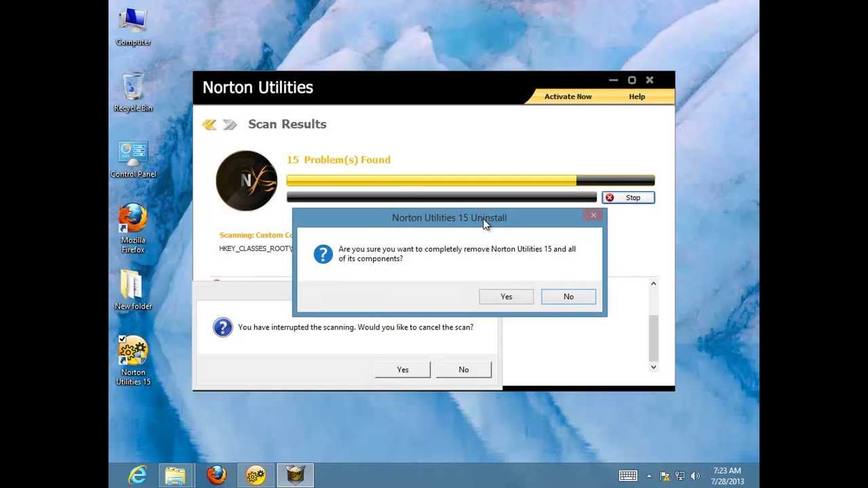868x488 pixels.
Task: Click the taskbar clock showing 7:23 AM
Action: pyautogui.click(x=727, y=476)
